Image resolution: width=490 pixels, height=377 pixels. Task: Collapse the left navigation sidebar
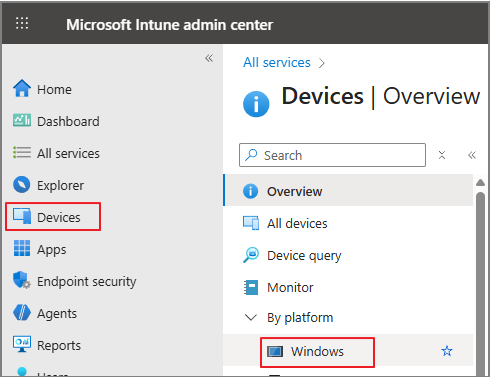209,58
